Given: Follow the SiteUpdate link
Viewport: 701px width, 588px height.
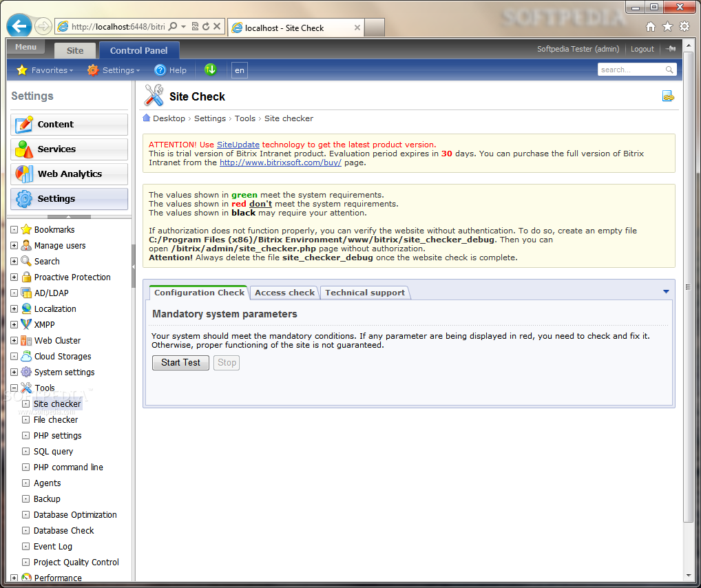Looking at the screenshot, I should (238, 145).
